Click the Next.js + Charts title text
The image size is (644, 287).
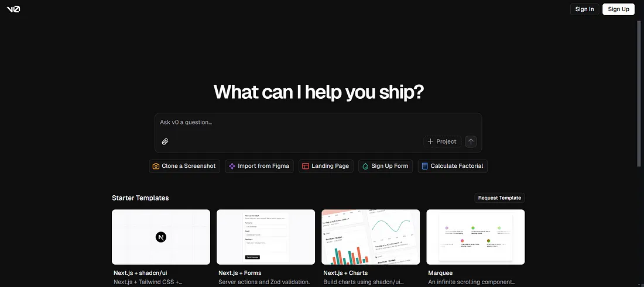point(345,272)
